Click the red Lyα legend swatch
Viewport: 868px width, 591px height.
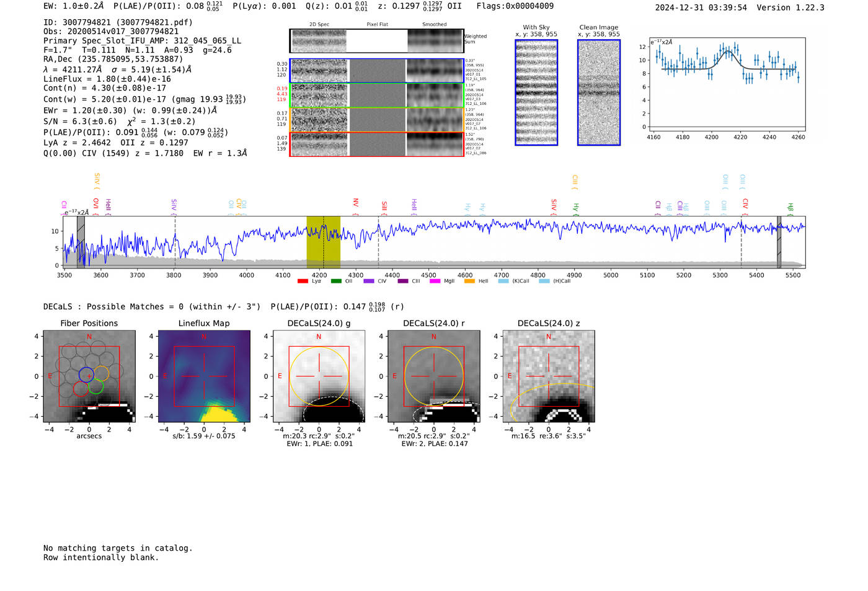click(303, 282)
